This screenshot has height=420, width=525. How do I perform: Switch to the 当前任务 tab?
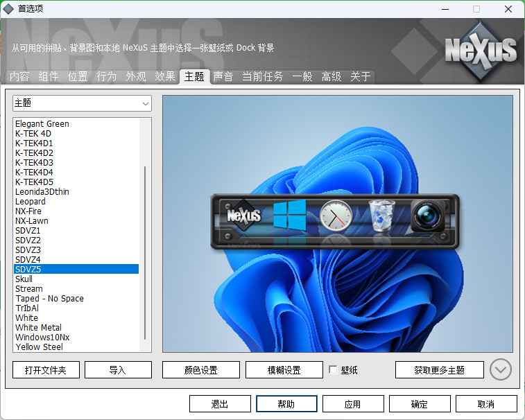coord(262,77)
